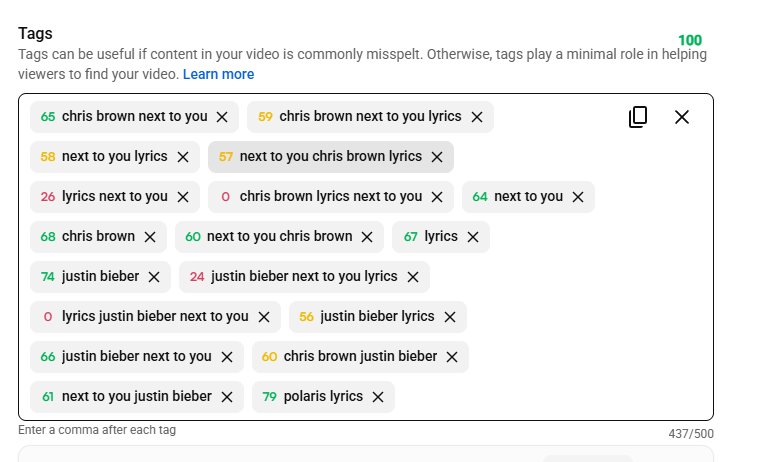Remove the single 'lyrics' tag

[x=473, y=237]
